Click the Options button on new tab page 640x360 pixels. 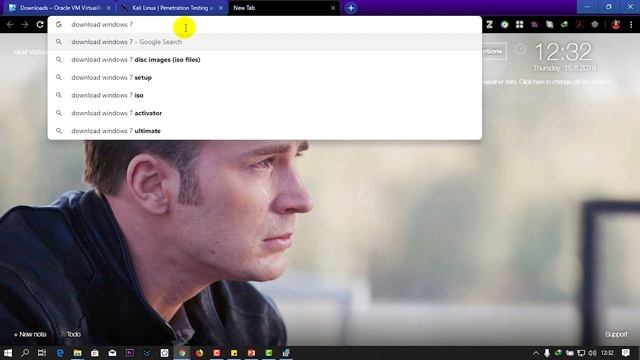coord(494,51)
